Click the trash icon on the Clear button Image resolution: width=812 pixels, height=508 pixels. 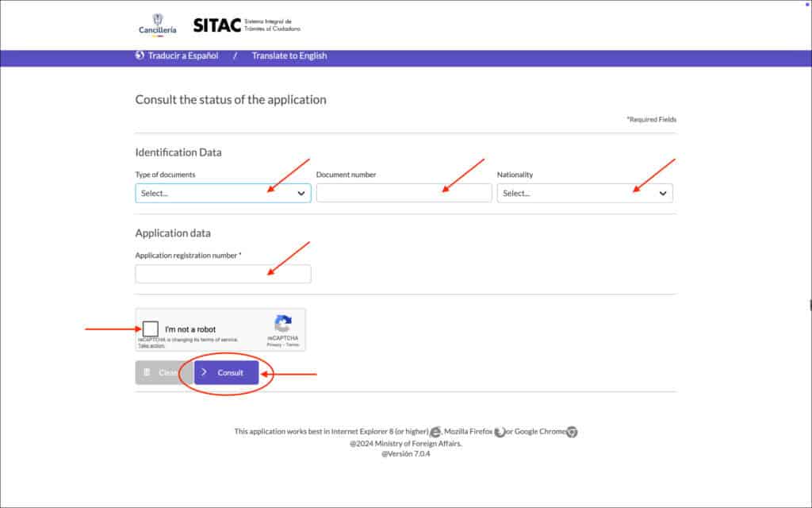click(148, 372)
